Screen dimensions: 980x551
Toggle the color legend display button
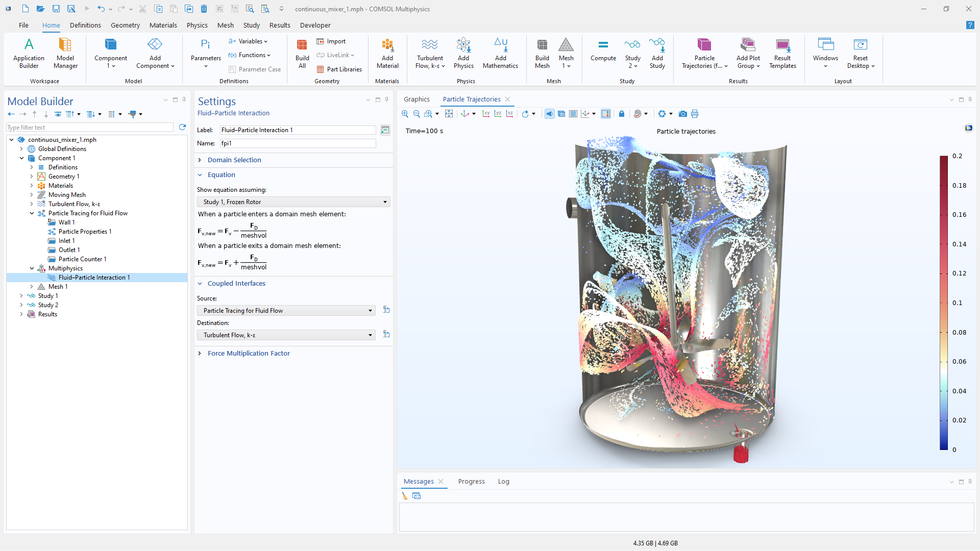pyautogui.click(x=605, y=114)
